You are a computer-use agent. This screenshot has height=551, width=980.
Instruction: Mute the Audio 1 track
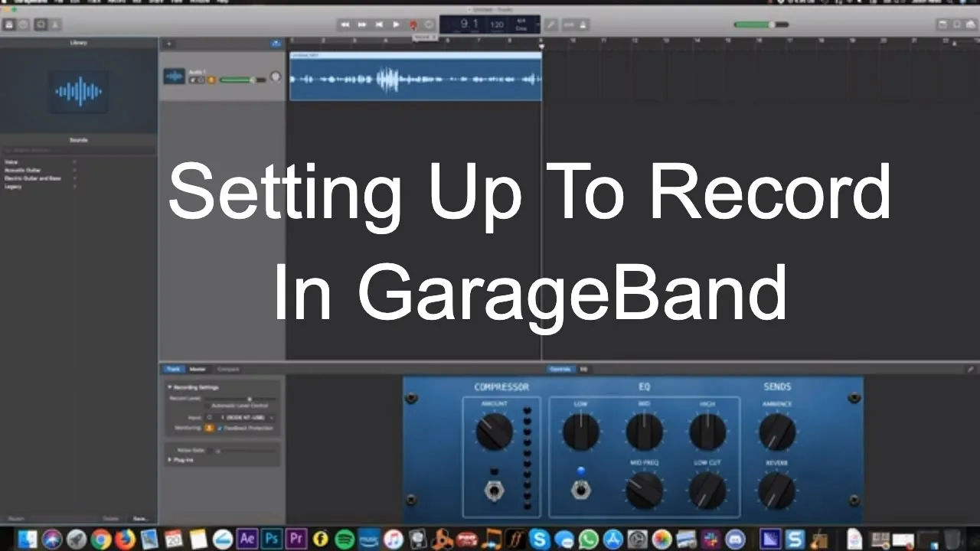192,80
